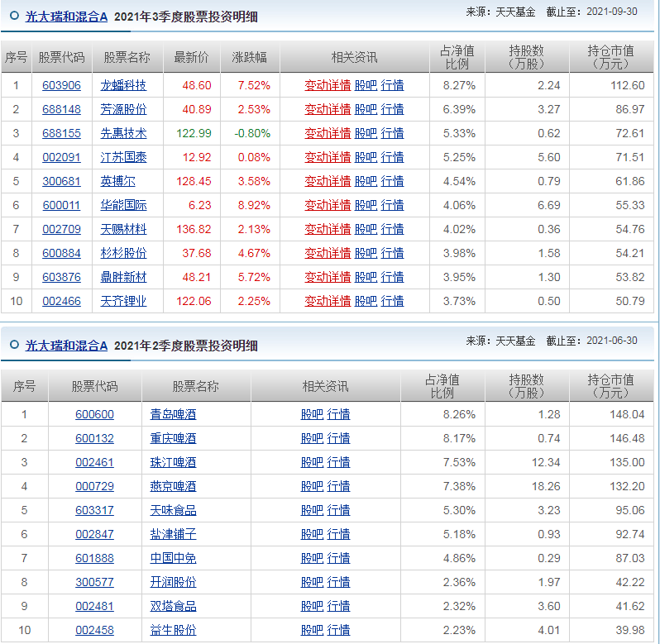
Task: Open 股吧 for 燕京啤酒 row
Action: [312, 486]
